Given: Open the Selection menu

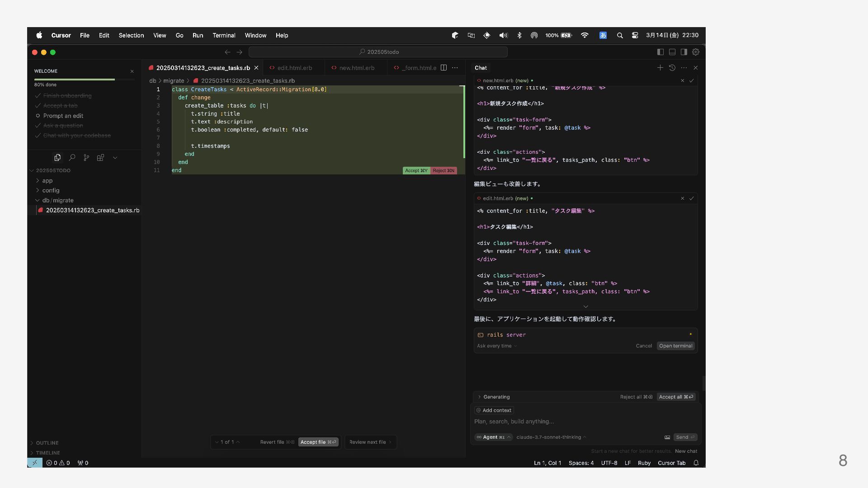Looking at the screenshot, I should tap(131, 35).
